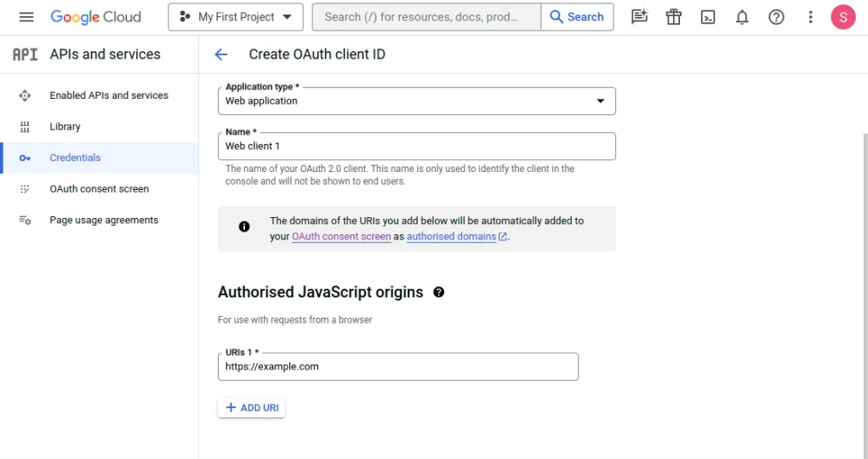
Task: Open the help question mark menu
Action: pyautogui.click(x=776, y=17)
